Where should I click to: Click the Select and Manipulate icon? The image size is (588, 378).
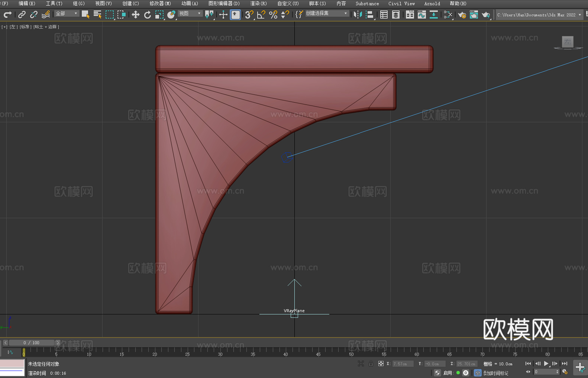tap(223, 14)
